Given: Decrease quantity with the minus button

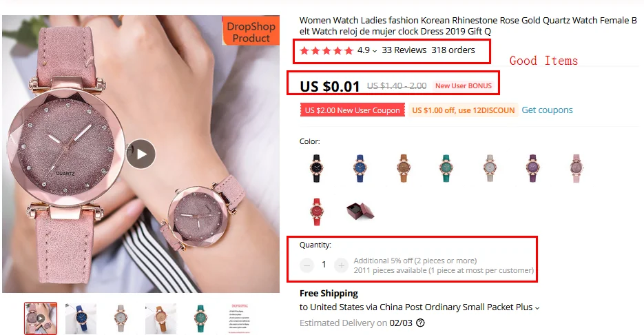Looking at the screenshot, I should (x=307, y=265).
